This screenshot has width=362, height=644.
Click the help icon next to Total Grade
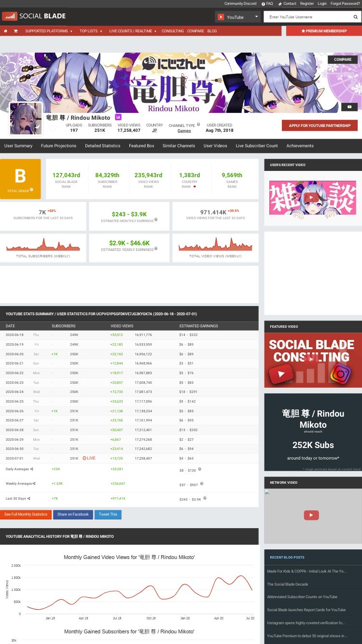(32, 190)
